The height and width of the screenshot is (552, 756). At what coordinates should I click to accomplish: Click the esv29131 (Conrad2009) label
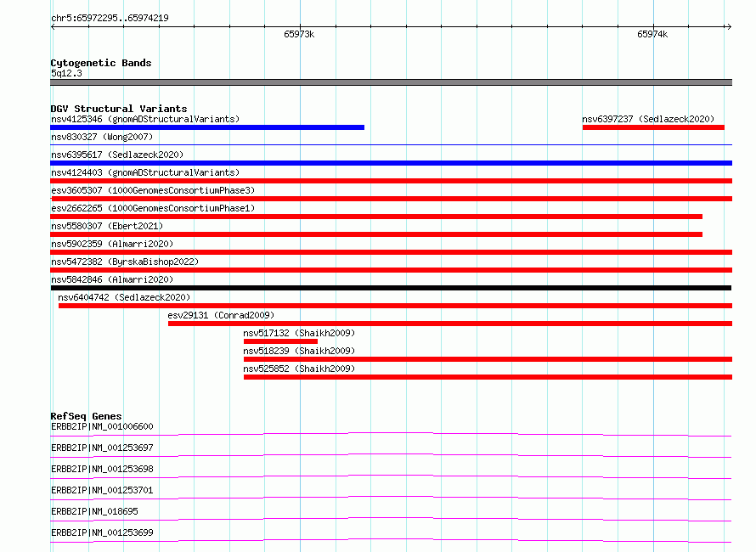(x=221, y=315)
